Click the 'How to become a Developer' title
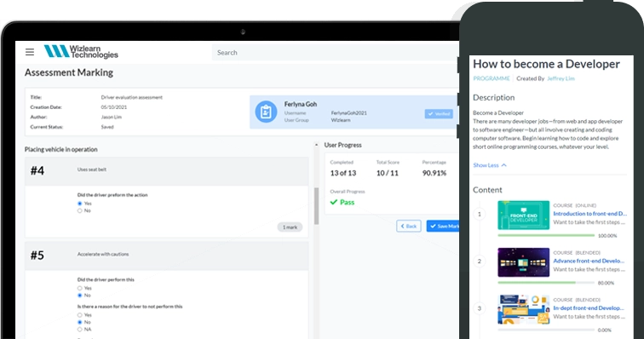This screenshot has height=339, width=644. coord(546,64)
